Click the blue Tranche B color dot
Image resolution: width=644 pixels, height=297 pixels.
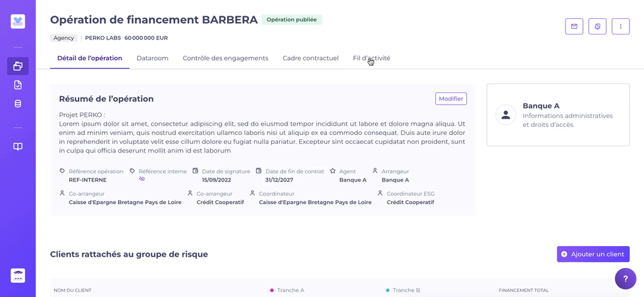pyautogui.click(x=388, y=290)
